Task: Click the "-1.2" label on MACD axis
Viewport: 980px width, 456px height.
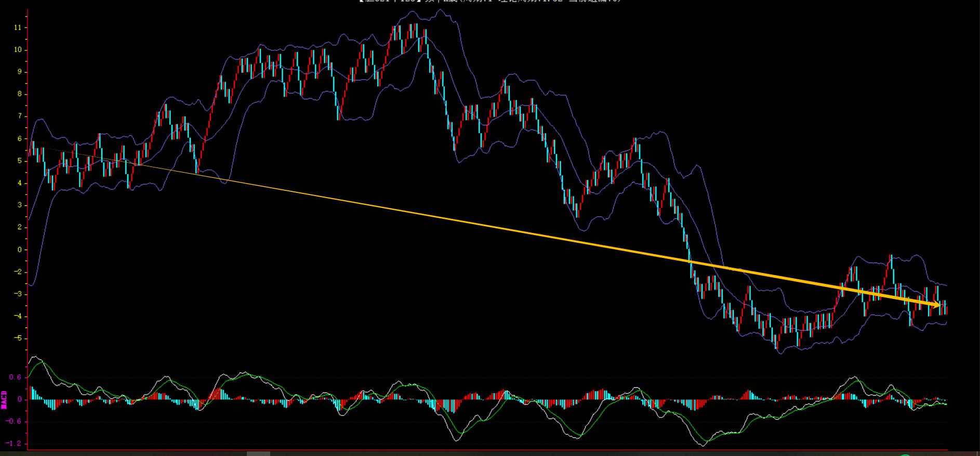Action: pos(14,444)
